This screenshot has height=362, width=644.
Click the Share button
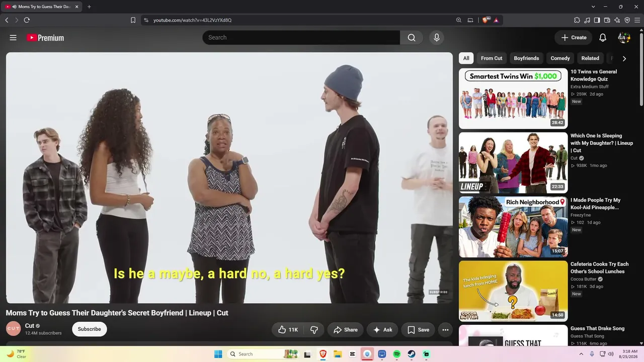tap(345, 330)
